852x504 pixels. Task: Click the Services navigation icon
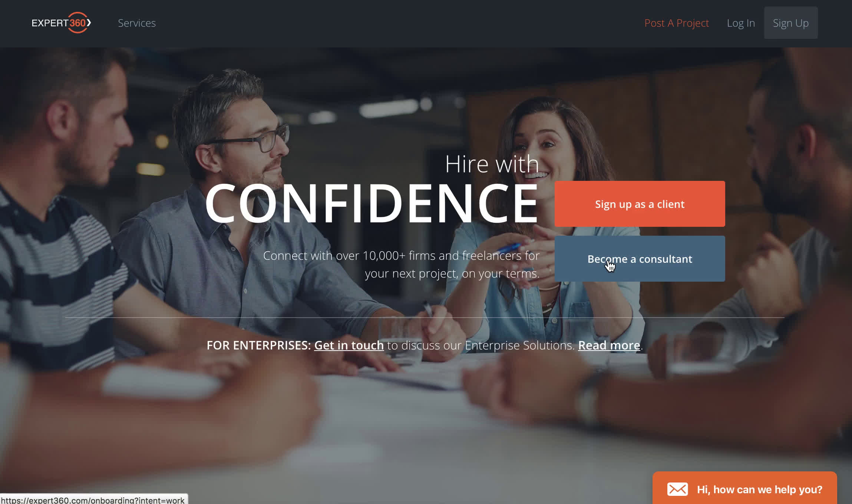click(136, 23)
